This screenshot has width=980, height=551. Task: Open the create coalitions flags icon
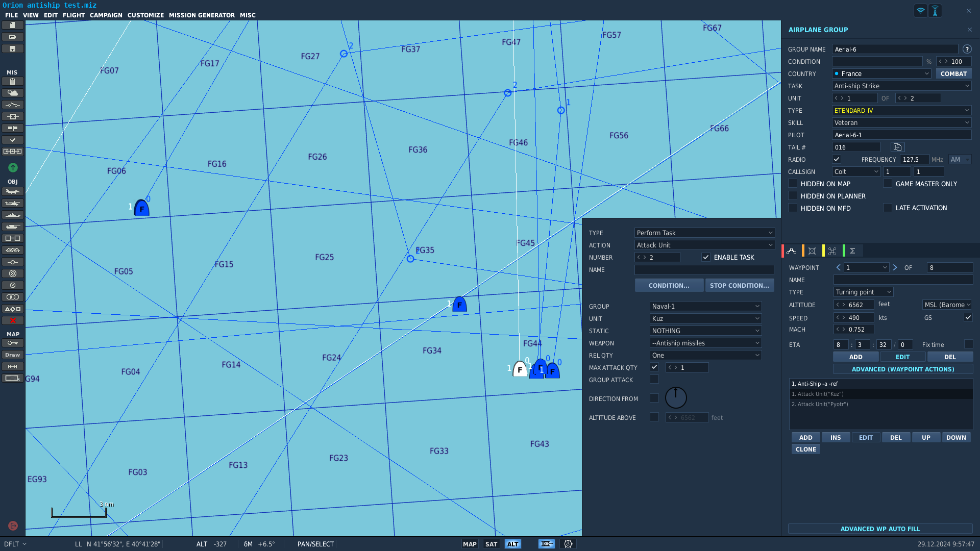13,128
